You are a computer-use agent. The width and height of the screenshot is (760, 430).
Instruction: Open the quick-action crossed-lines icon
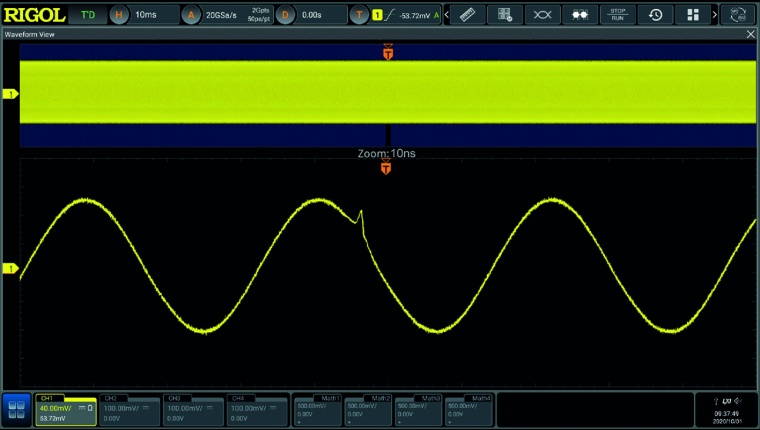click(x=542, y=15)
